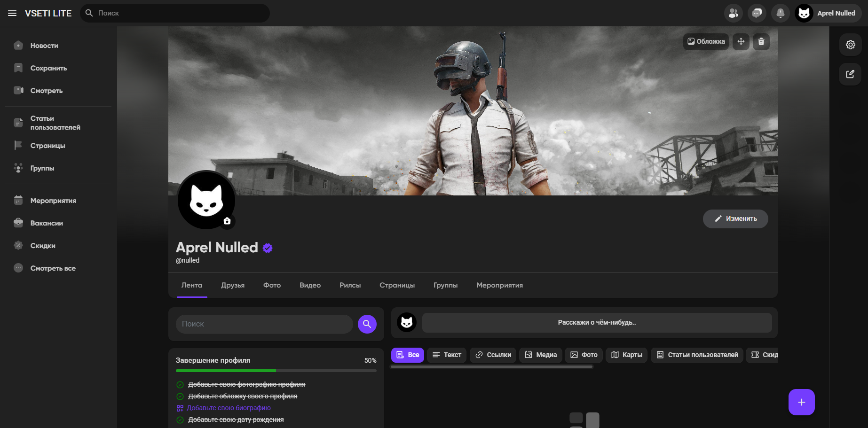This screenshot has height=428, width=868.
Task: Click the @nulled username
Action: coord(188,261)
